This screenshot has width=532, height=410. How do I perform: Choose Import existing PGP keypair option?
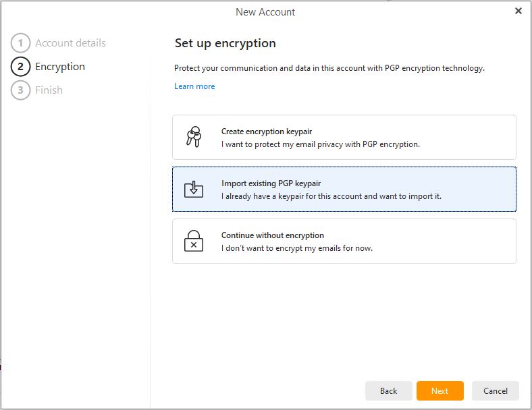[344, 189]
